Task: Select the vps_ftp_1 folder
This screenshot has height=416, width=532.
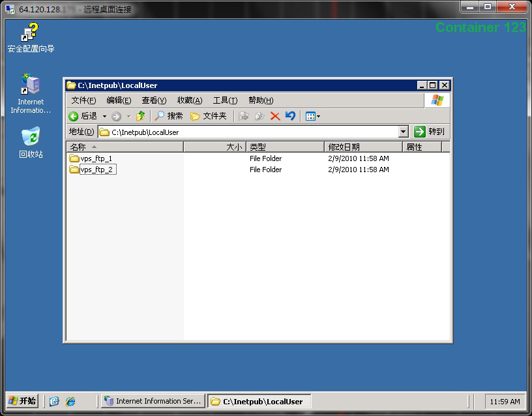Action: pyautogui.click(x=96, y=158)
